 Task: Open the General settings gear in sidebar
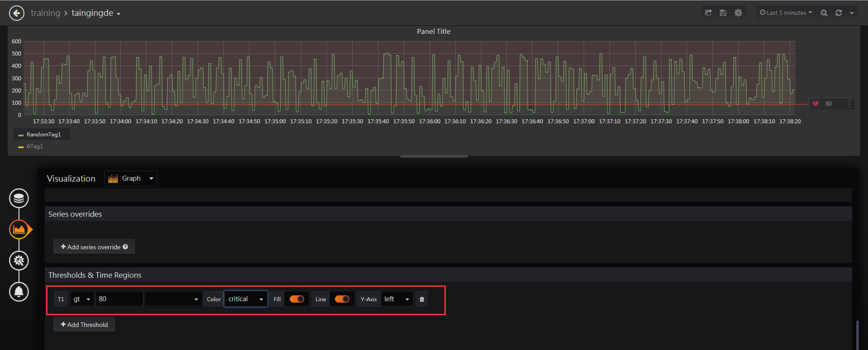(x=19, y=261)
